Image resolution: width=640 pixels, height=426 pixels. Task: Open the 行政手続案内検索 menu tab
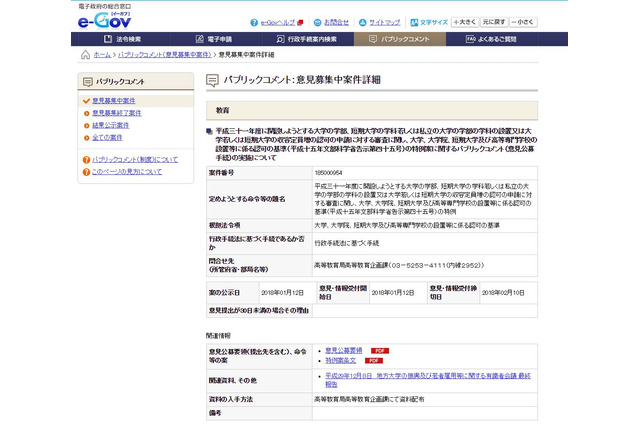306,39
